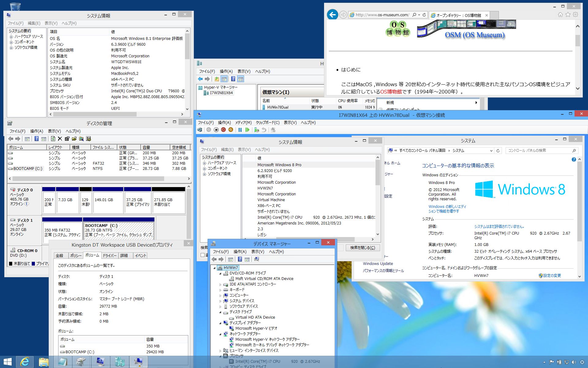This screenshot has height=368, width=588.
Task: Open 編集(E) menu in host System Information
Action: point(34,23)
